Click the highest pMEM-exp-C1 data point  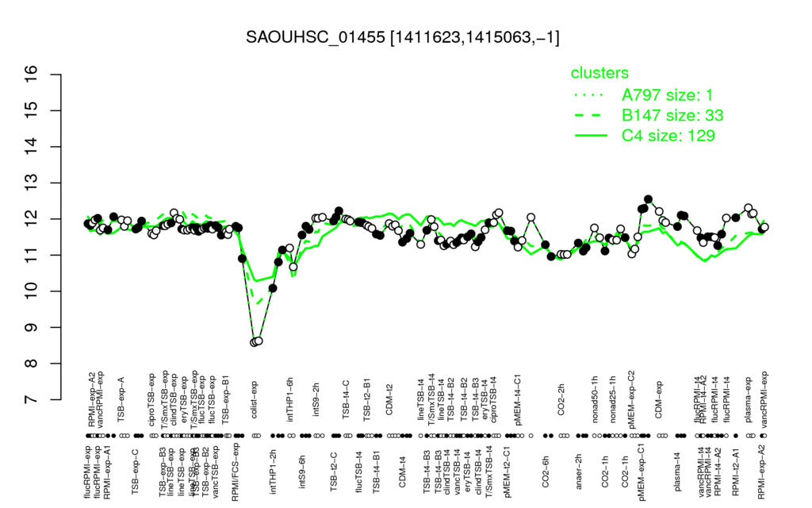click(x=648, y=199)
